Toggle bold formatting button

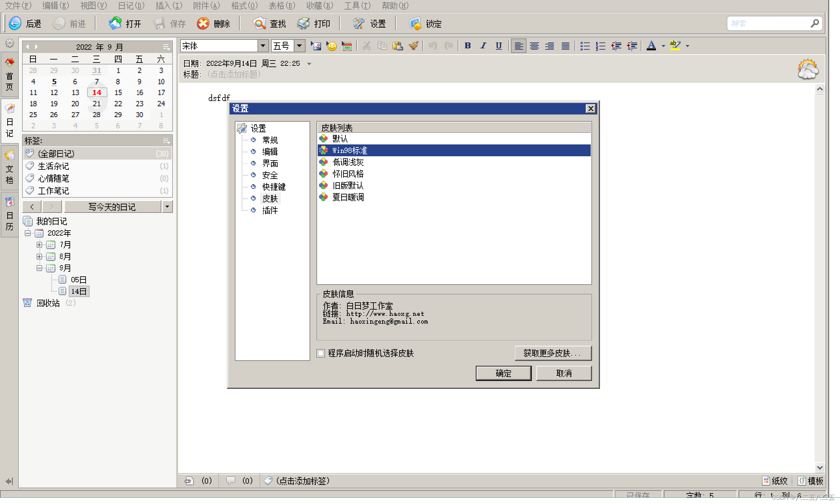[x=468, y=46]
